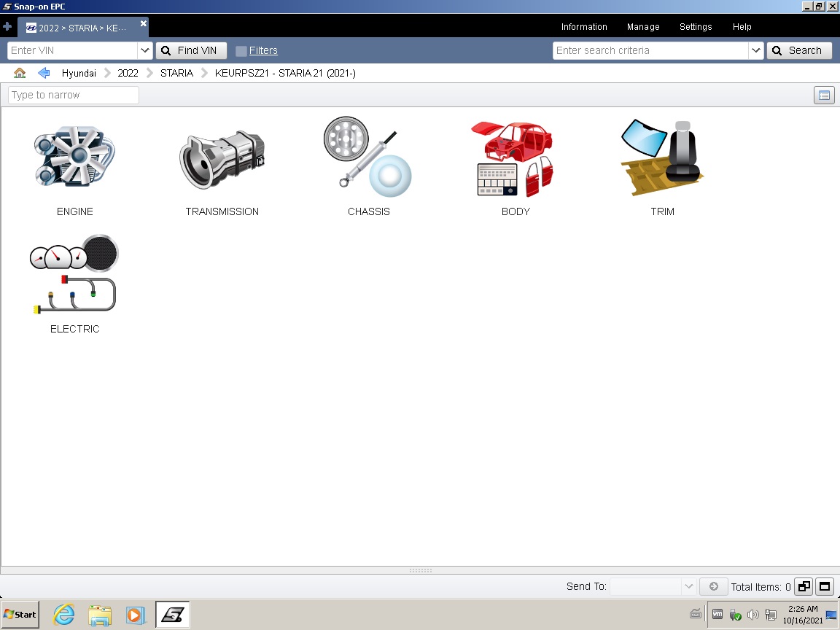Open the Send To dropdown
Screen dimensions: 840x630
[x=688, y=586]
